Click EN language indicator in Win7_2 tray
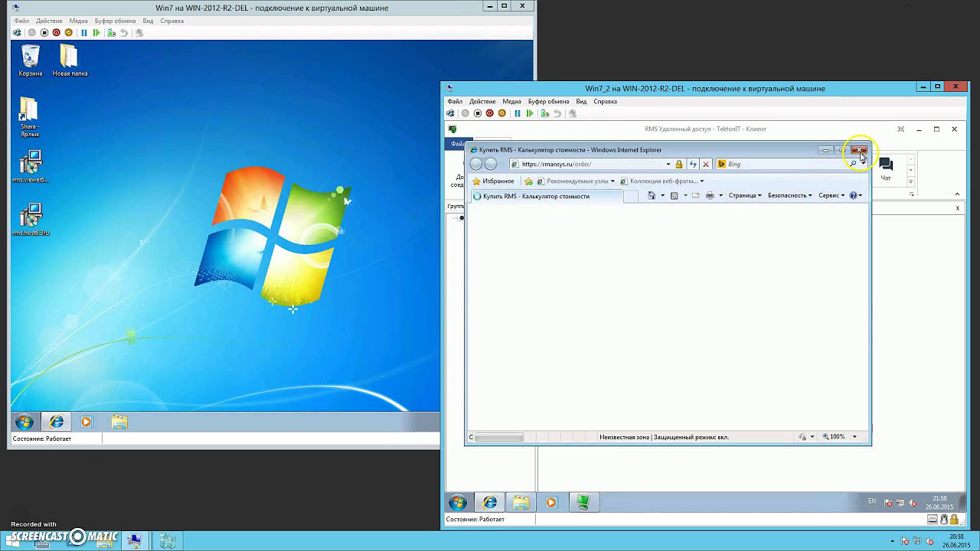 [871, 501]
